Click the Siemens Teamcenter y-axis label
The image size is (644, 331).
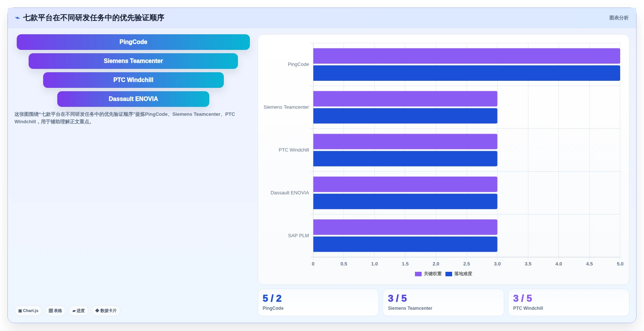286,107
